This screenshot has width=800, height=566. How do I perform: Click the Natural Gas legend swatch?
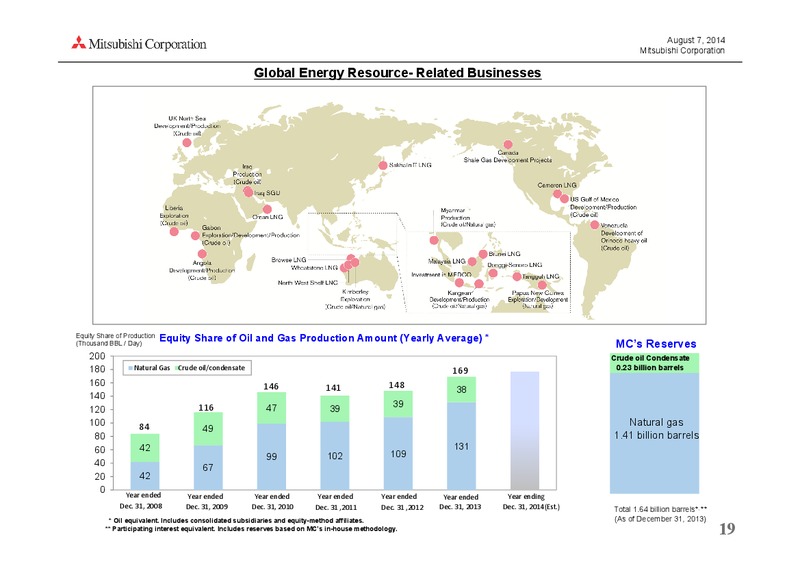(131, 368)
